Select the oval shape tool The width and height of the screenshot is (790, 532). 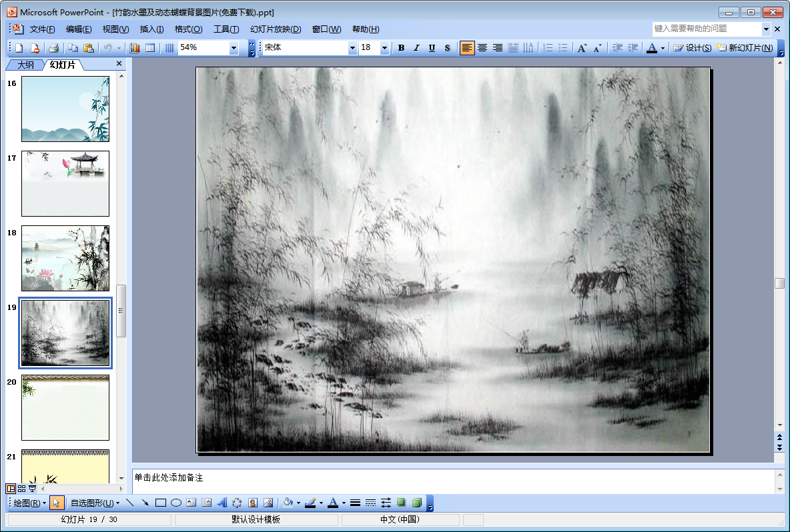pos(176,503)
